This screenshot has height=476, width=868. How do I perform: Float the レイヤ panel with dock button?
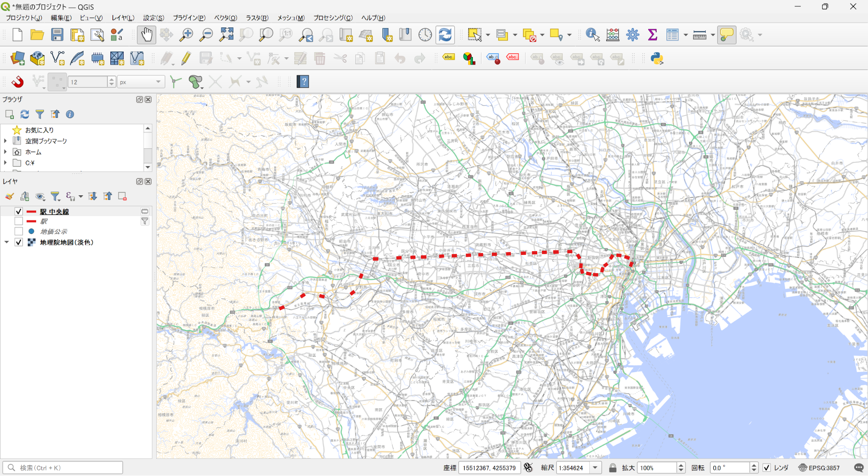pyautogui.click(x=139, y=181)
